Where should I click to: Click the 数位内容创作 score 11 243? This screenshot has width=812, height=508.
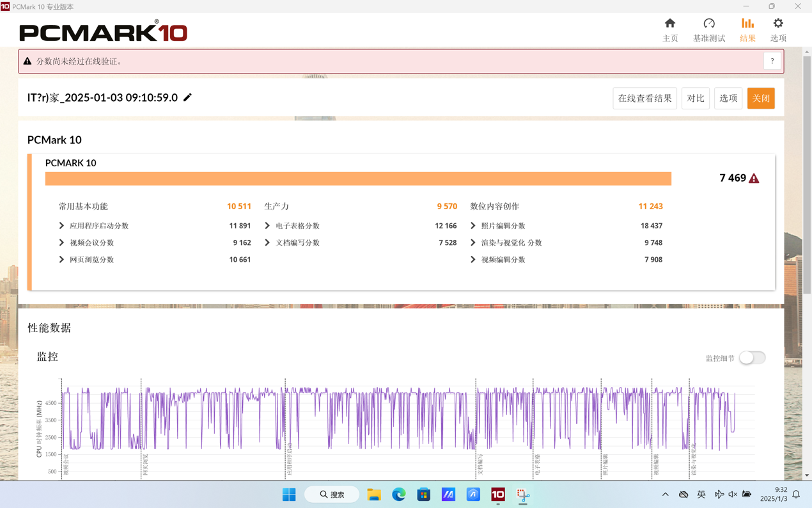tap(650, 207)
